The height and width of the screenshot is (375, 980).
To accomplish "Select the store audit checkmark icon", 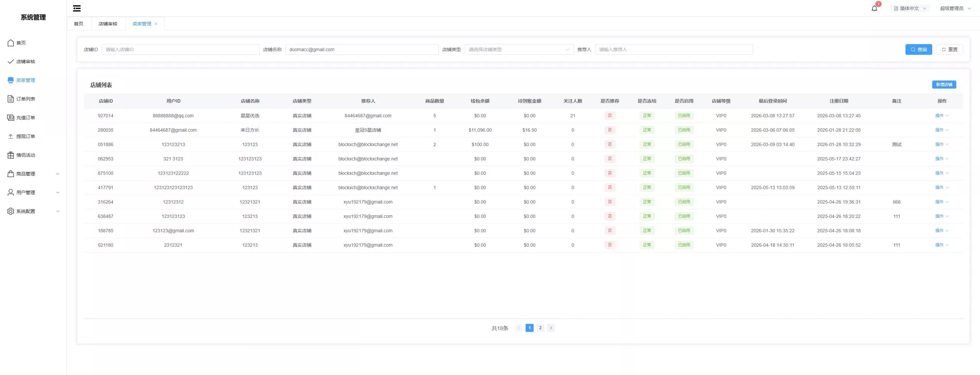I will pyautogui.click(x=11, y=62).
